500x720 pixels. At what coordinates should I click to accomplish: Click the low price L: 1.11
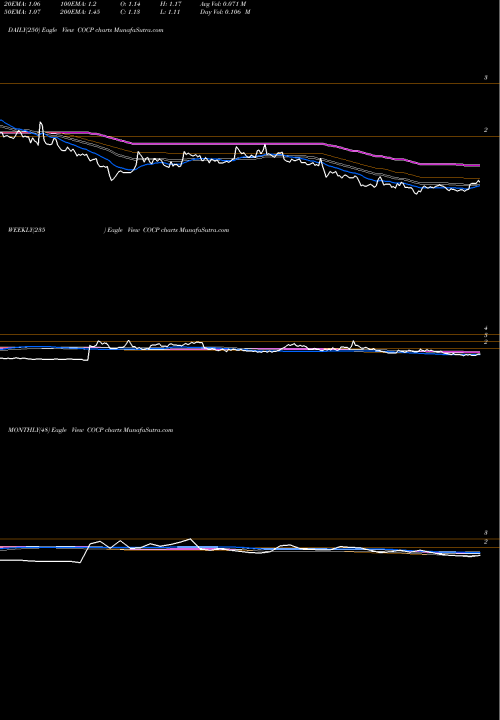point(170,12)
